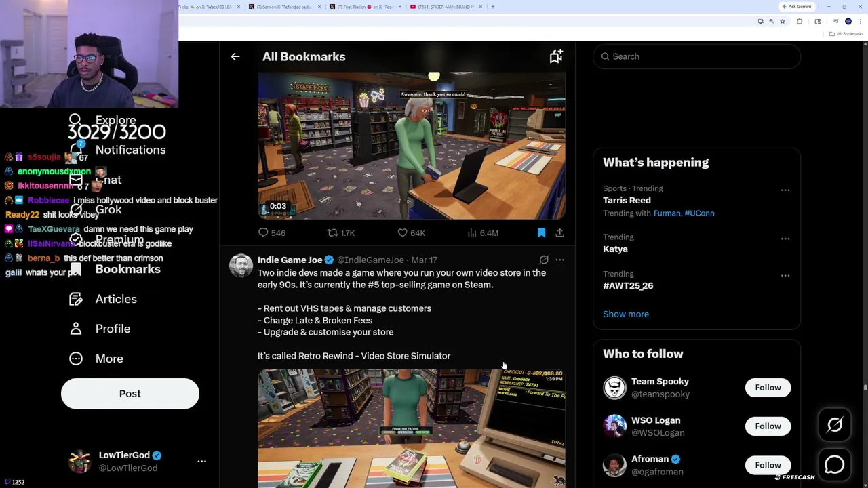The width and height of the screenshot is (868, 488).
Task: Open the bookmark folder add icon in header
Action: [x=556, y=57]
